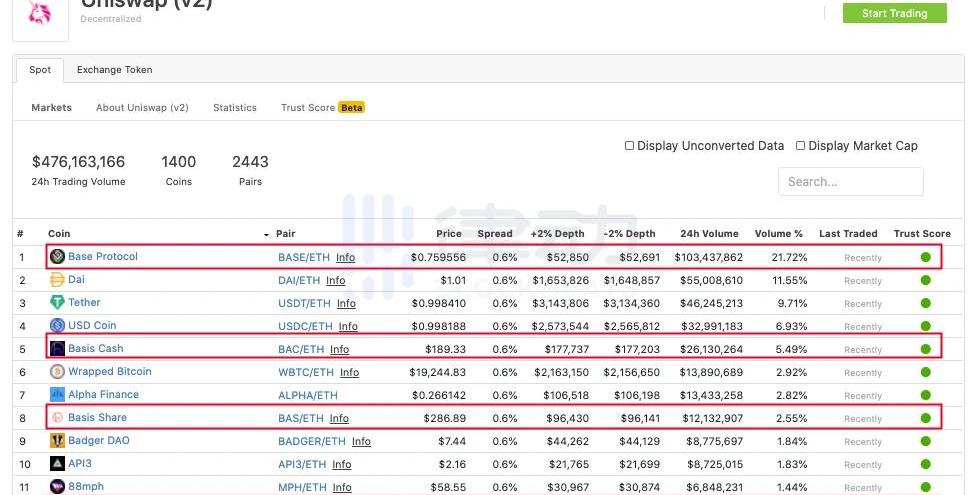Open the 88mph coin link

tap(86, 486)
